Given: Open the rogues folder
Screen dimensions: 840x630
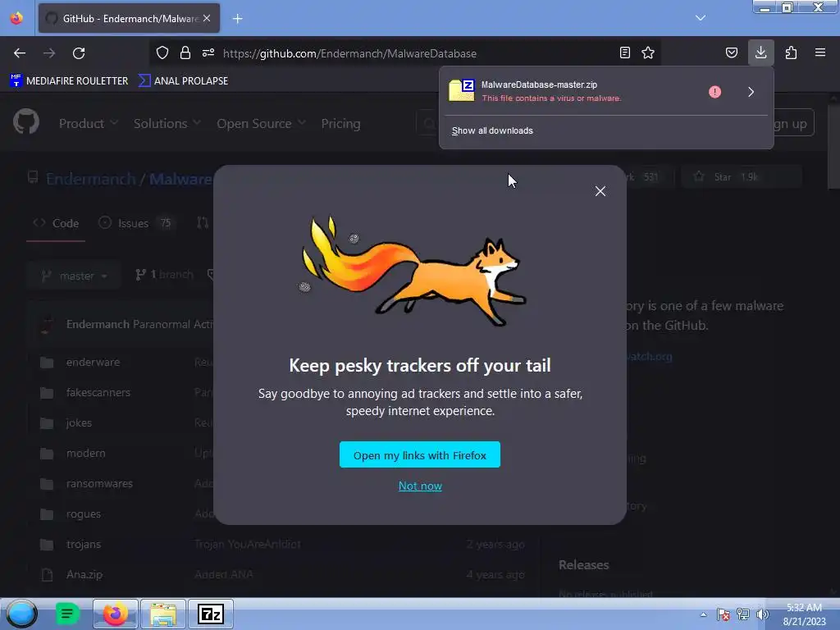Looking at the screenshot, I should 83,514.
